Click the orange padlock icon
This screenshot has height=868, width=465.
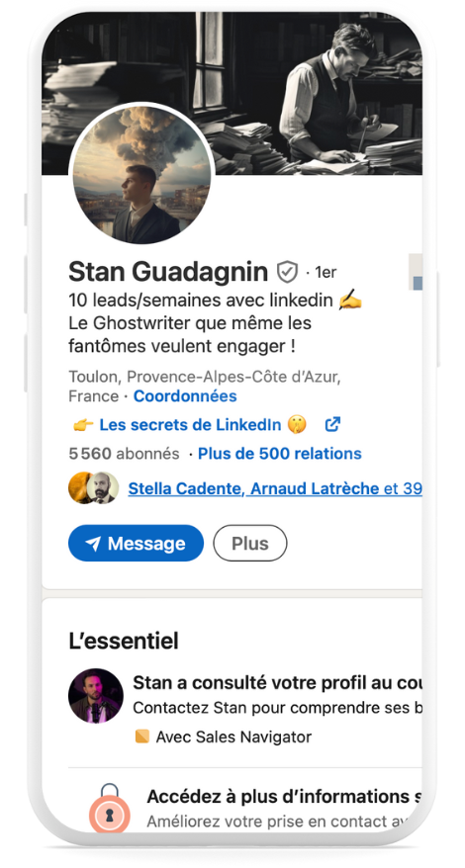pyautogui.click(x=110, y=809)
